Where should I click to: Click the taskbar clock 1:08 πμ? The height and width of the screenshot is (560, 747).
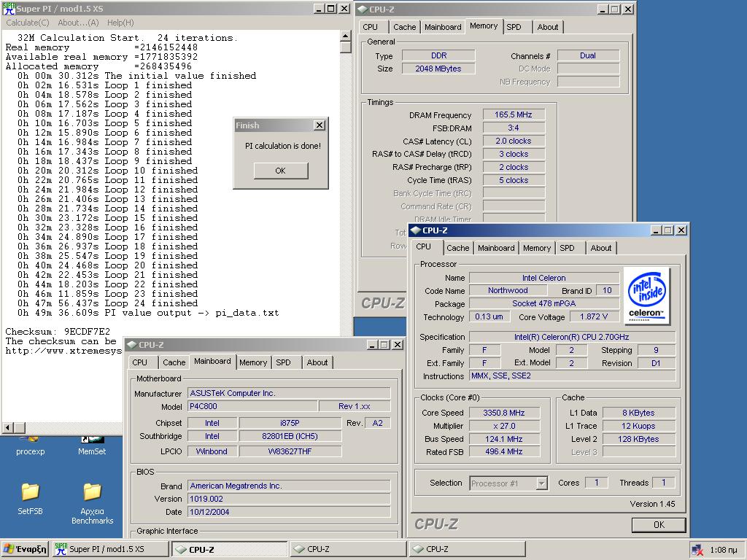tap(723, 550)
